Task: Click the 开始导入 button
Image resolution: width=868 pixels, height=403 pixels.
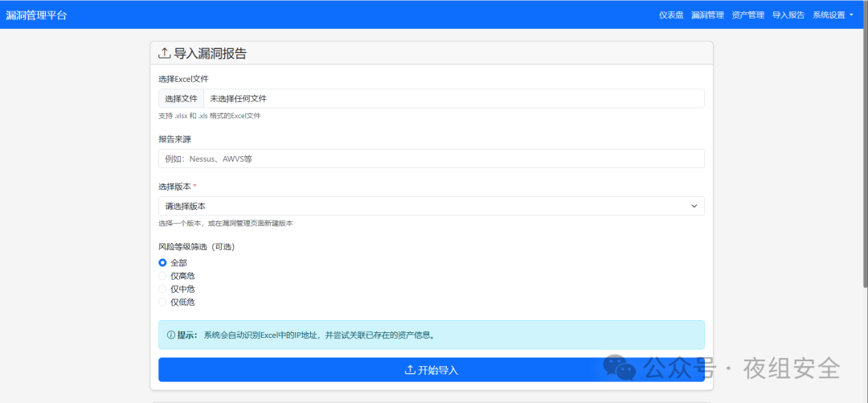Action: click(x=432, y=370)
